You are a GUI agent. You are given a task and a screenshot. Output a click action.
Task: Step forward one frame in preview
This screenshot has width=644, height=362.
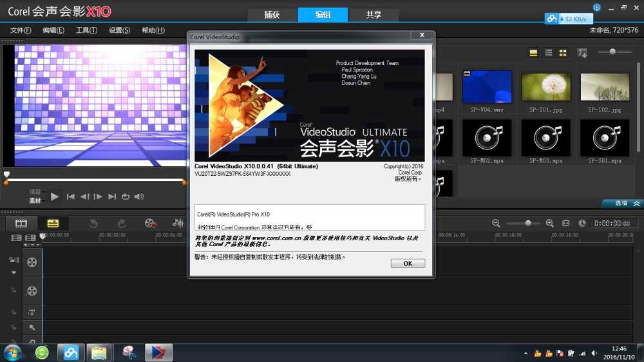[98, 196]
